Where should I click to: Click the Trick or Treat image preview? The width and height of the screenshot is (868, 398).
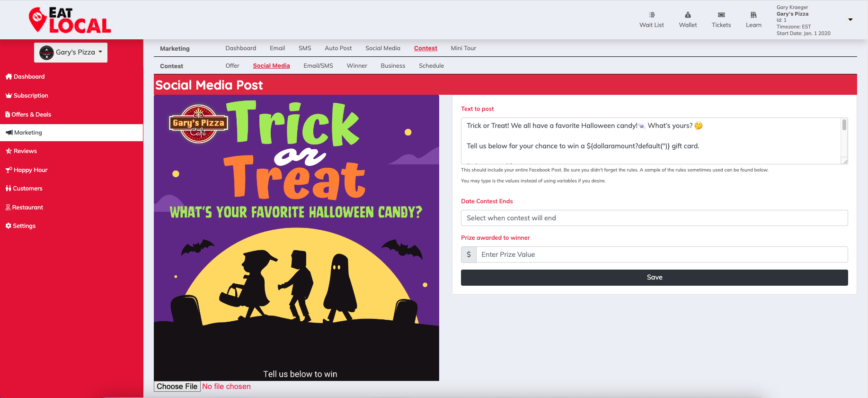click(x=296, y=238)
